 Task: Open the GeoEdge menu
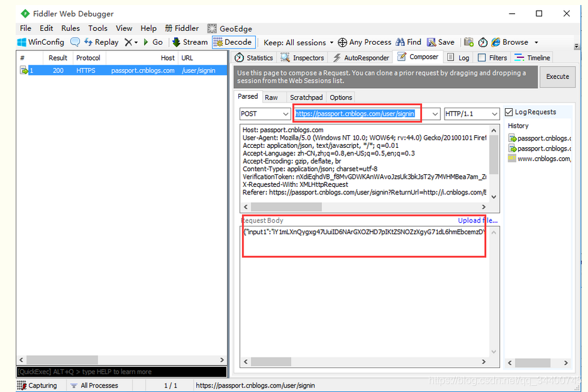tap(230, 28)
